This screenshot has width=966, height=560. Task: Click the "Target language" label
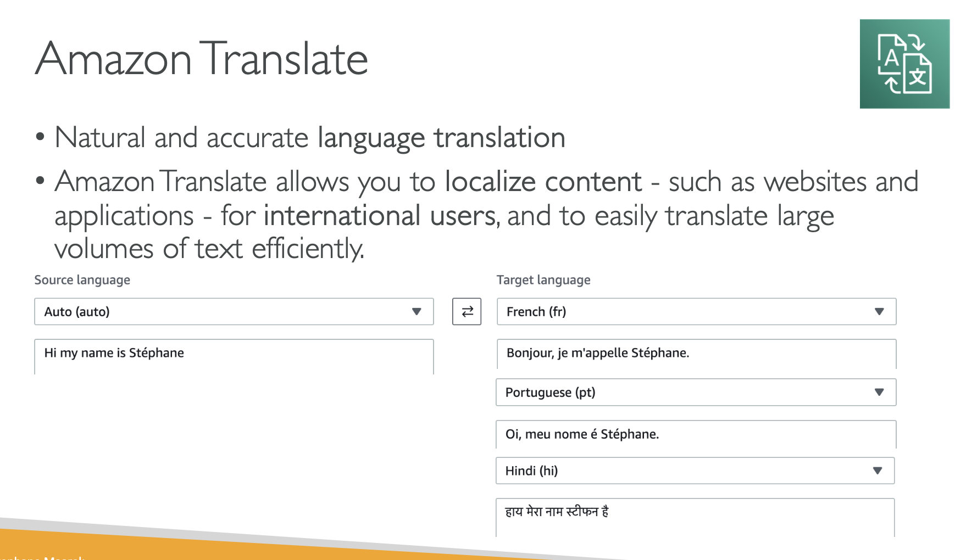[x=543, y=280]
